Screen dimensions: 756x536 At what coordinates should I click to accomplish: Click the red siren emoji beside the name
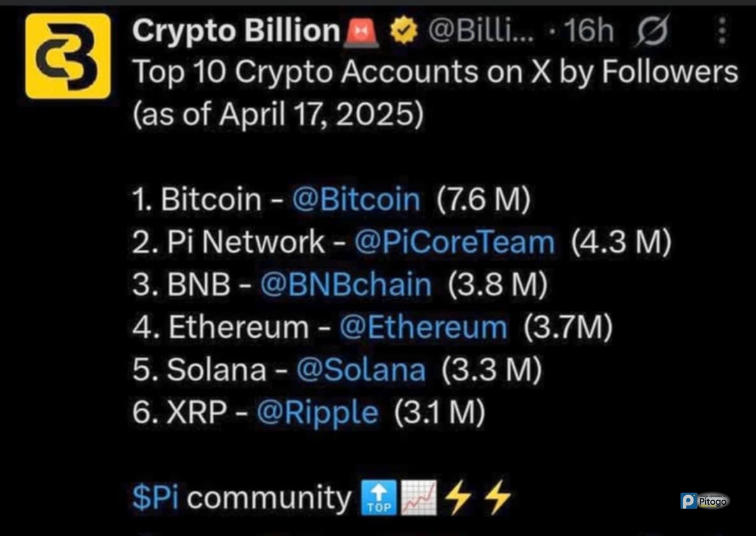(x=361, y=33)
